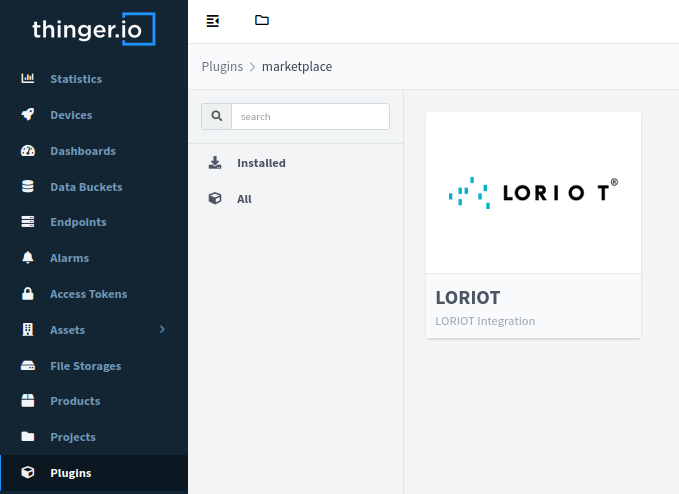The height and width of the screenshot is (494, 679).
Task: Go to the Projects section
Action: 73,437
